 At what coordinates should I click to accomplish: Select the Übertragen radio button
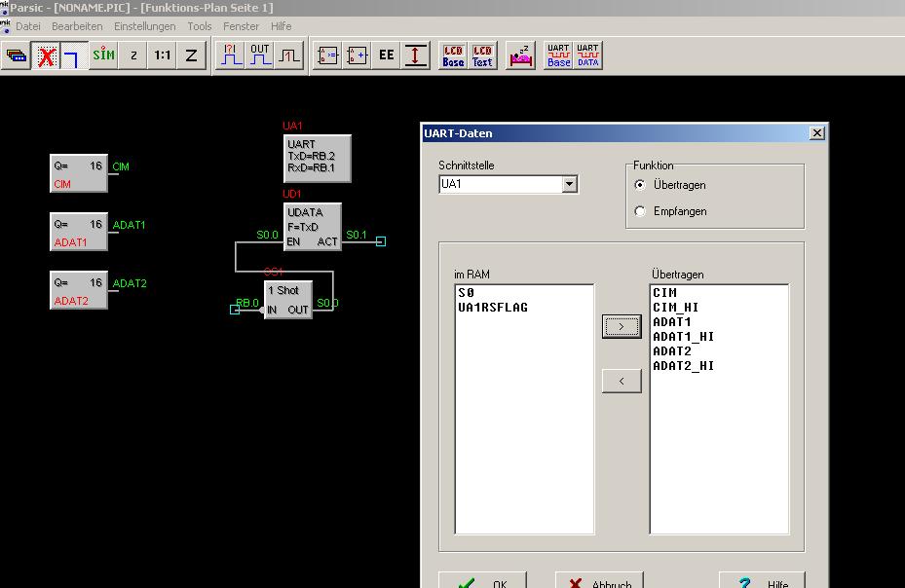coord(639,185)
